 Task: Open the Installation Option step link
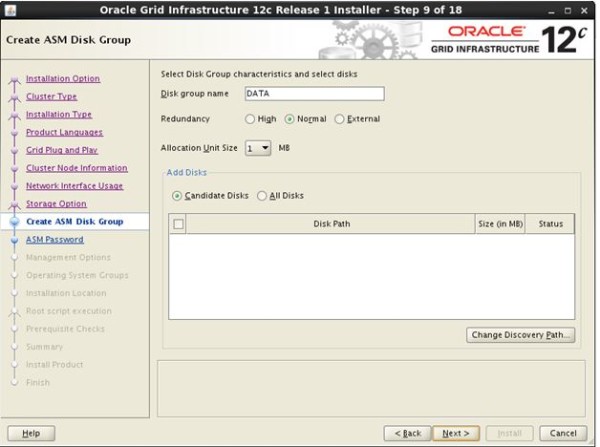pyautogui.click(x=63, y=78)
